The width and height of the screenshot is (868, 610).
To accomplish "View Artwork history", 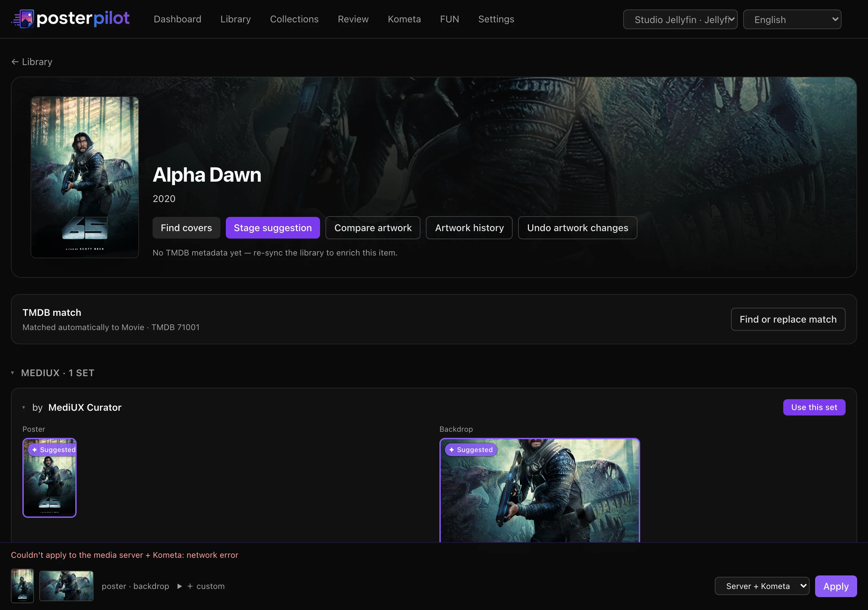I will click(469, 227).
